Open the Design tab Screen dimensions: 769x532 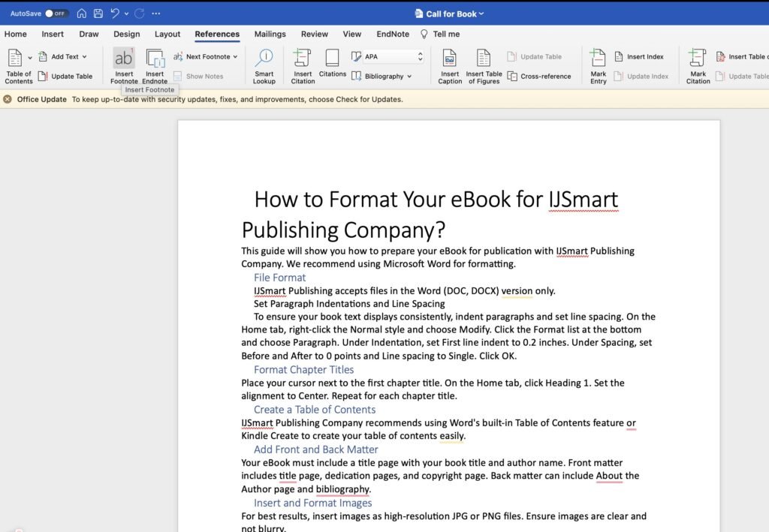pos(126,35)
